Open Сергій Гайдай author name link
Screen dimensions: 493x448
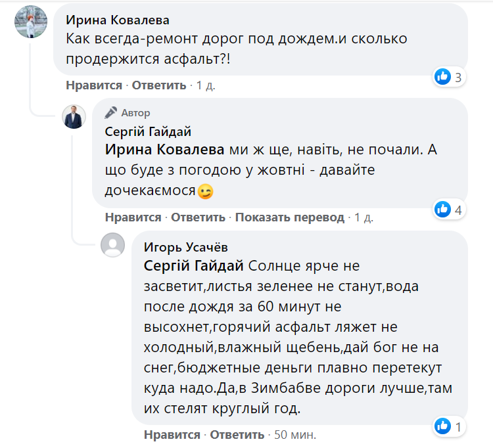tap(148, 131)
